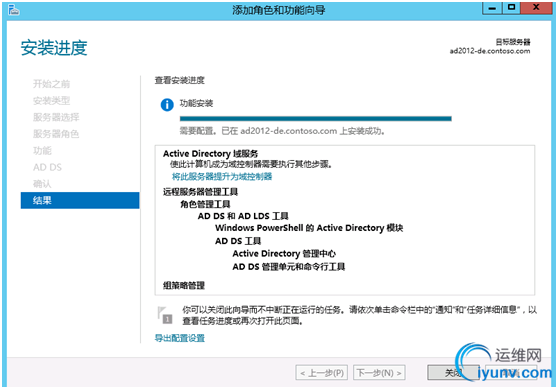Click 将此服务器提升为域控制器 link
Viewport: 558px width, 389px height.
[x=222, y=177]
